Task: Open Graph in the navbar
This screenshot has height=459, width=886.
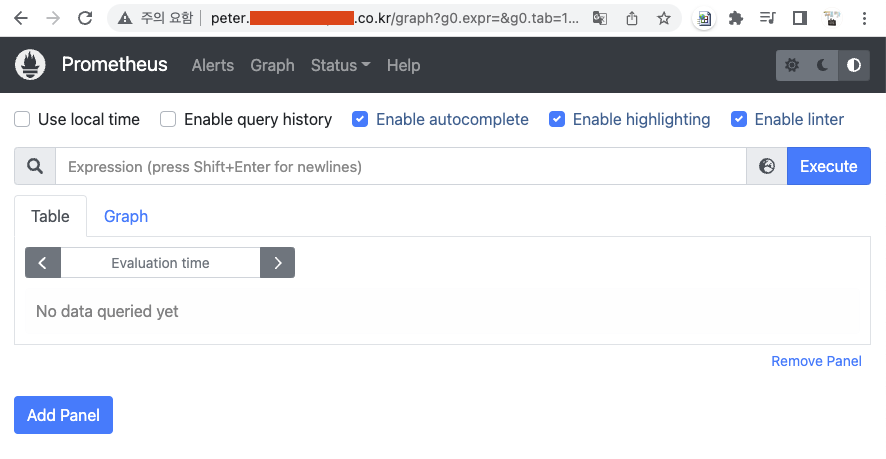Action: pyautogui.click(x=272, y=65)
